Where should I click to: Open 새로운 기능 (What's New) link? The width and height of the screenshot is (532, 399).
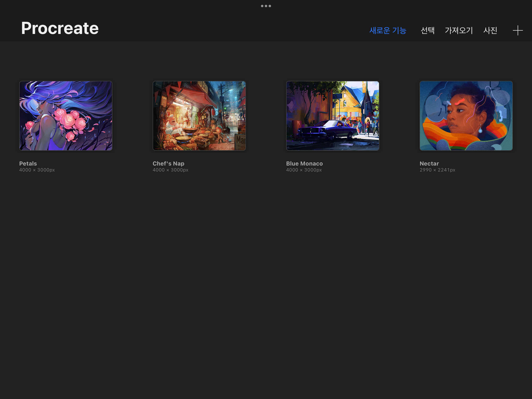click(388, 31)
